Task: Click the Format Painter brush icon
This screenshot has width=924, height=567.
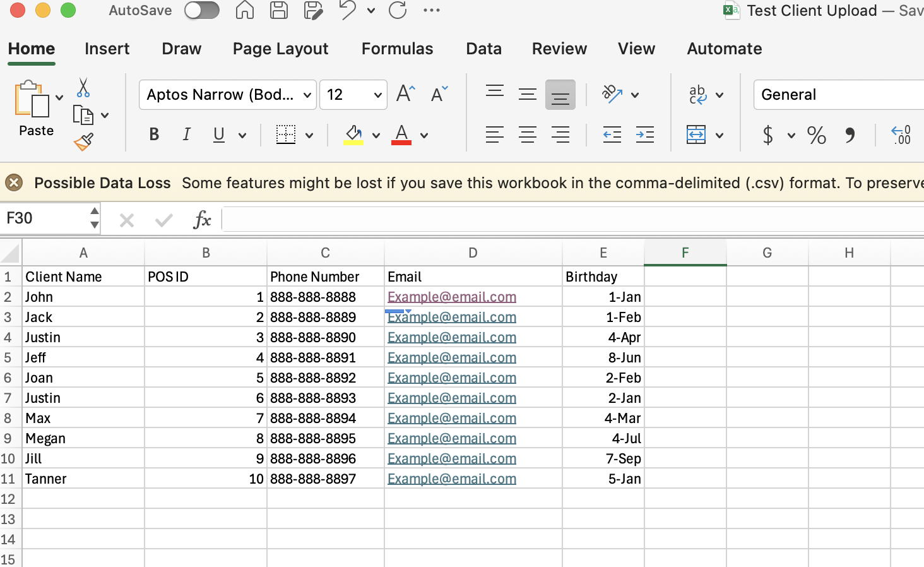Action: coord(83,142)
